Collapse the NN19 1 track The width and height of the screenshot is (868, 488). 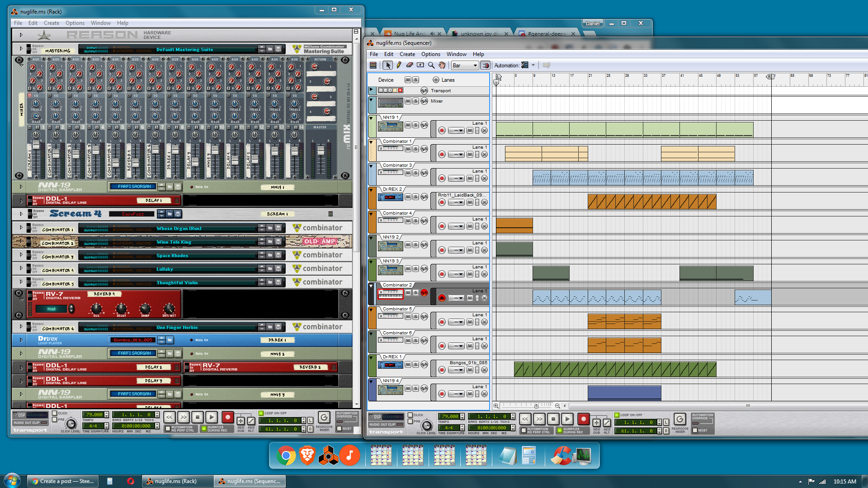pyautogui.click(x=371, y=118)
